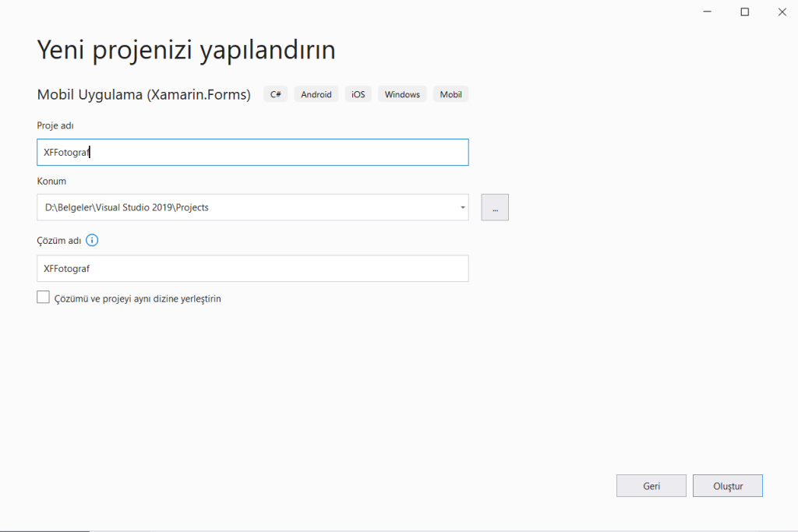This screenshot has height=532, width=798.
Task: Click the 'Yeni projenizi yapılandırın' heading
Action: pos(186,51)
